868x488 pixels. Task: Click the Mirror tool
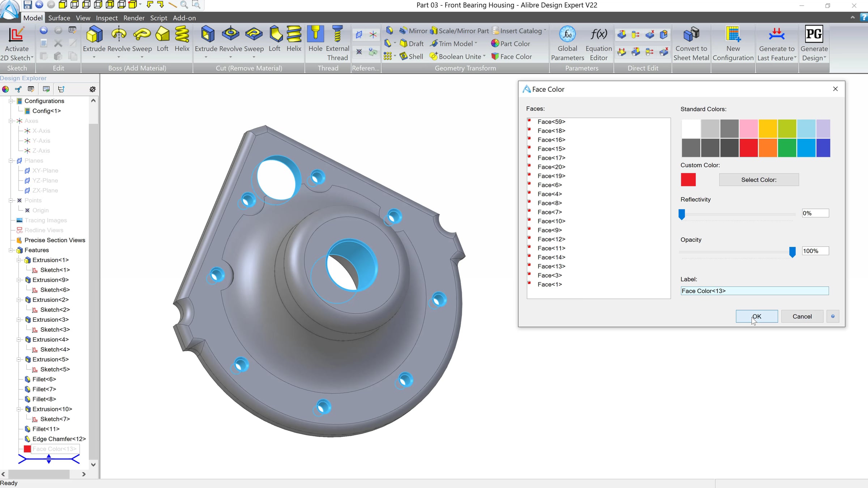click(413, 31)
